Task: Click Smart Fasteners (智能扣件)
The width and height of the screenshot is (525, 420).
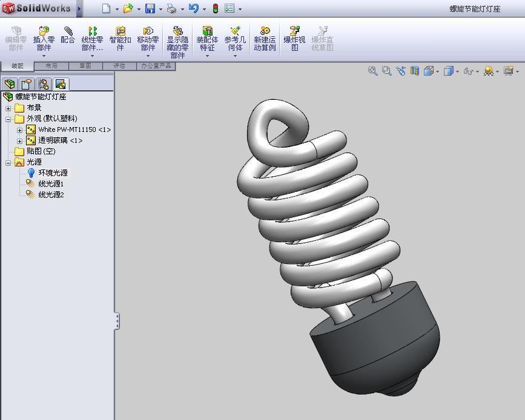Action: [x=121, y=39]
